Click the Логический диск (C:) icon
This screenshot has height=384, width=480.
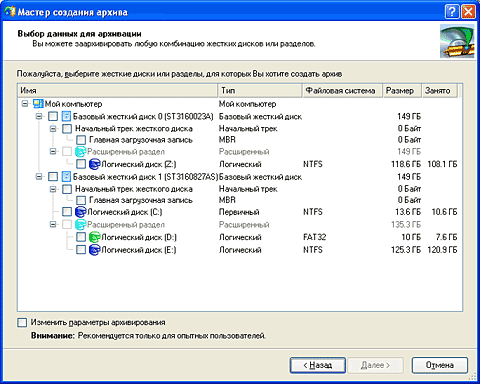(81, 212)
